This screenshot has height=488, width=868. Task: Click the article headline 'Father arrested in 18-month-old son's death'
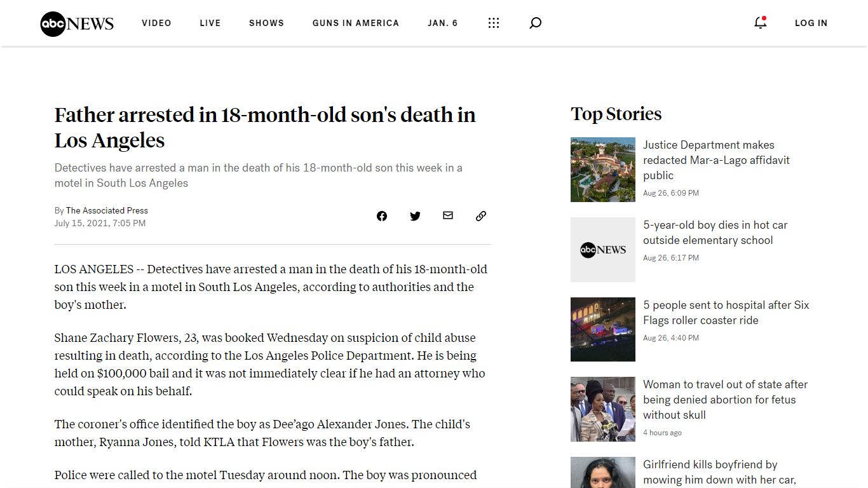[x=265, y=128]
